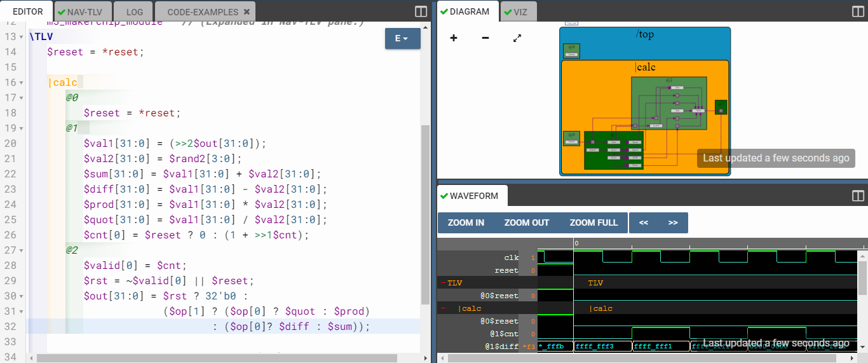
Task: Click the ZOOM FULL button
Action: (x=593, y=223)
